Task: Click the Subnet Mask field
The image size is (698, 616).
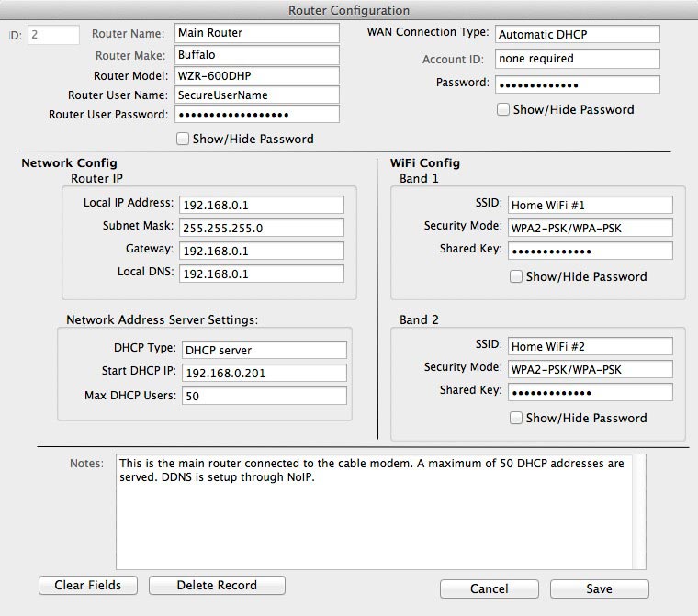Action: (262, 227)
